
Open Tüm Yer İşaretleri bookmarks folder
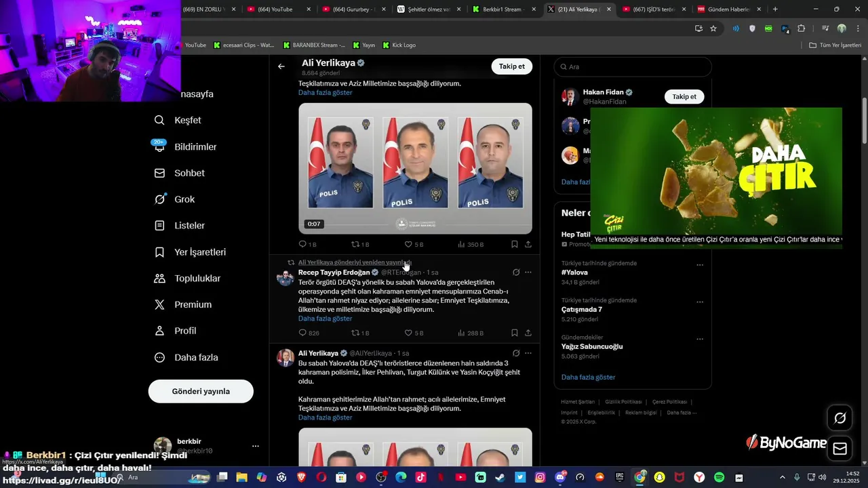[x=835, y=45]
